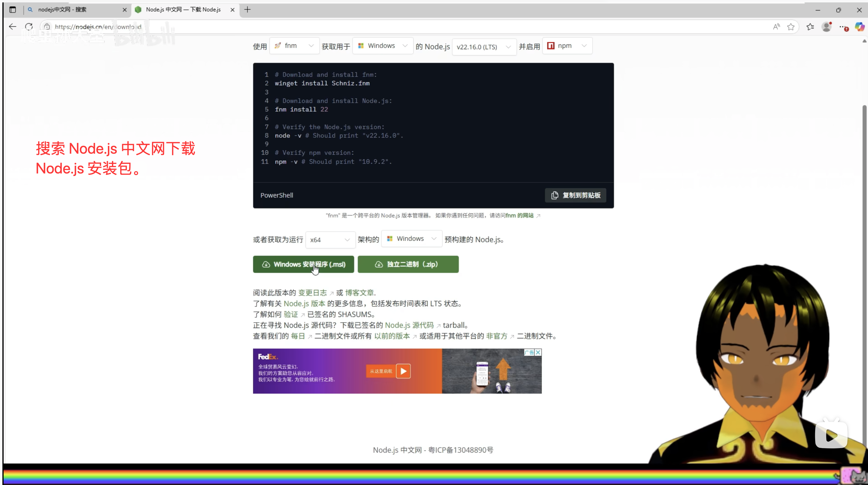Screen dimensions: 868x485
Task: Download 独立二进制 (.zip)
Action: coord(408,264)
